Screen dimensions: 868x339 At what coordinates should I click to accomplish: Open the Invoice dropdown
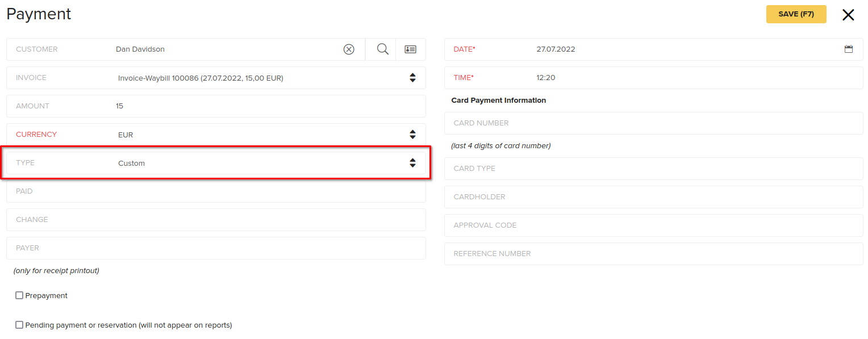pos(216,78)
